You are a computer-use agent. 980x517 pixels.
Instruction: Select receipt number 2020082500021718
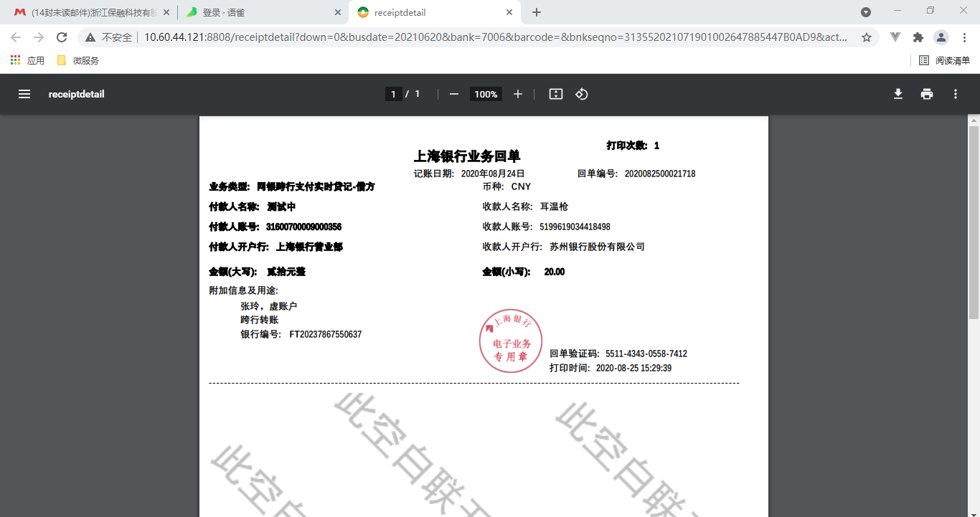tap(660, 174)
